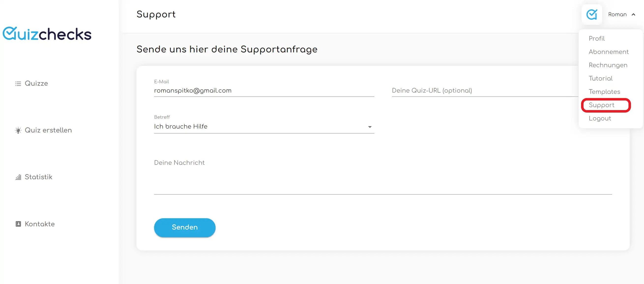Open the Tutorial link
The image size is (644, 284).
click(x=600, y=78)
